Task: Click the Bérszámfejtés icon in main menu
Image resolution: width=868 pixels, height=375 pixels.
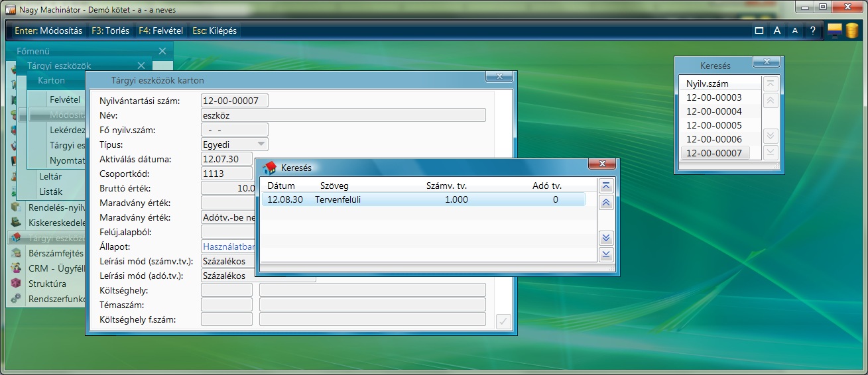Action: (17, 253)
